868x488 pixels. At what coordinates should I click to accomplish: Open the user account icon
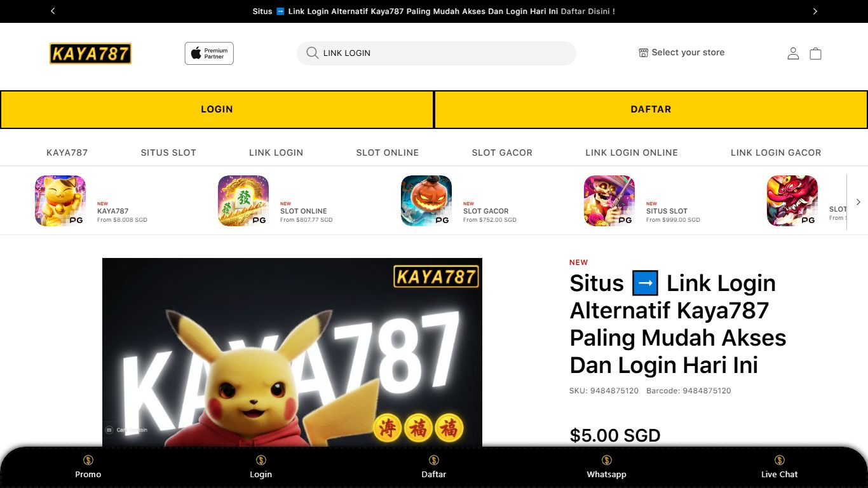coord(793,53)
